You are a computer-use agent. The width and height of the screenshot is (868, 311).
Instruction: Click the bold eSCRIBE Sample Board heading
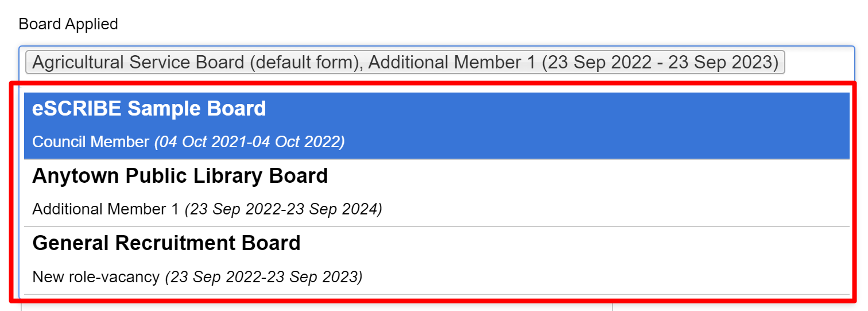[149, 109]
